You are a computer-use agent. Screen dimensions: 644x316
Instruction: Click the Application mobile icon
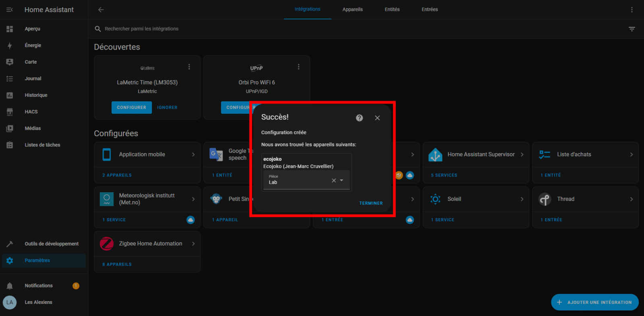coord(107,154)
